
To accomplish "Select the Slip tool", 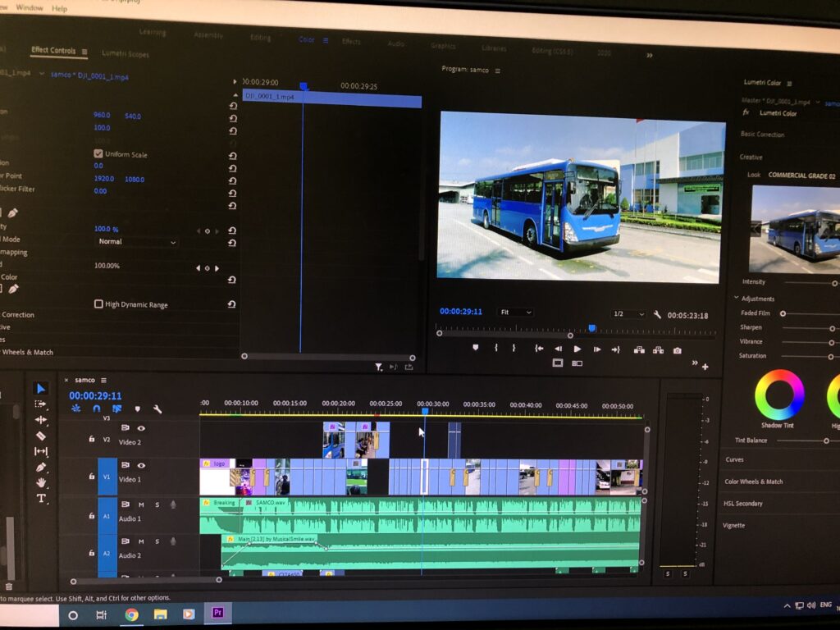I will (41, 451).
